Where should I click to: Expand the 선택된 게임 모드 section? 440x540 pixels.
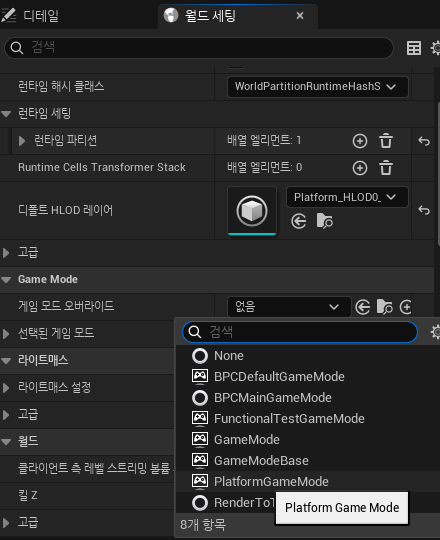(x=6, y=334)
